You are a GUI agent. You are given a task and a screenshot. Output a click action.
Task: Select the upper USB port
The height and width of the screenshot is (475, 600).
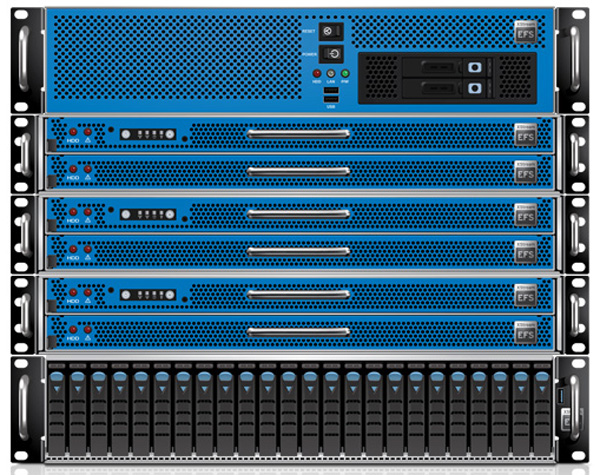tap(331, 90)
